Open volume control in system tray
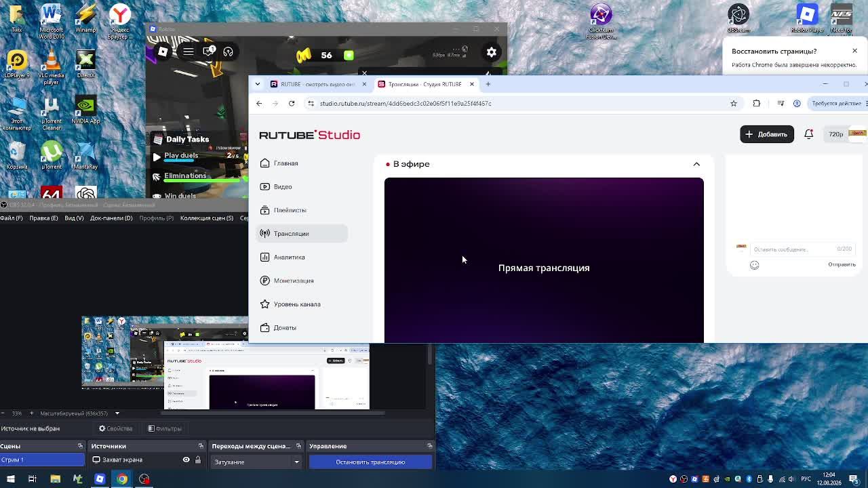 coord(793,479)
